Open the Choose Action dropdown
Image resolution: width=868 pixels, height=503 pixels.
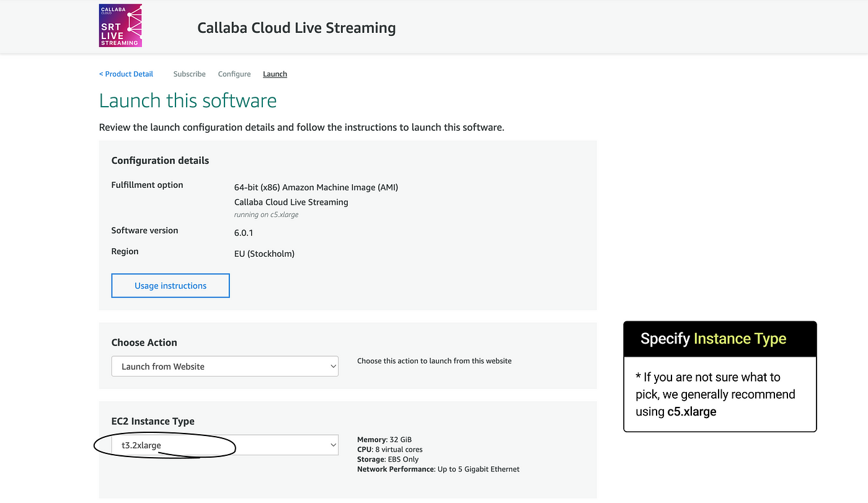coord(225,367)
